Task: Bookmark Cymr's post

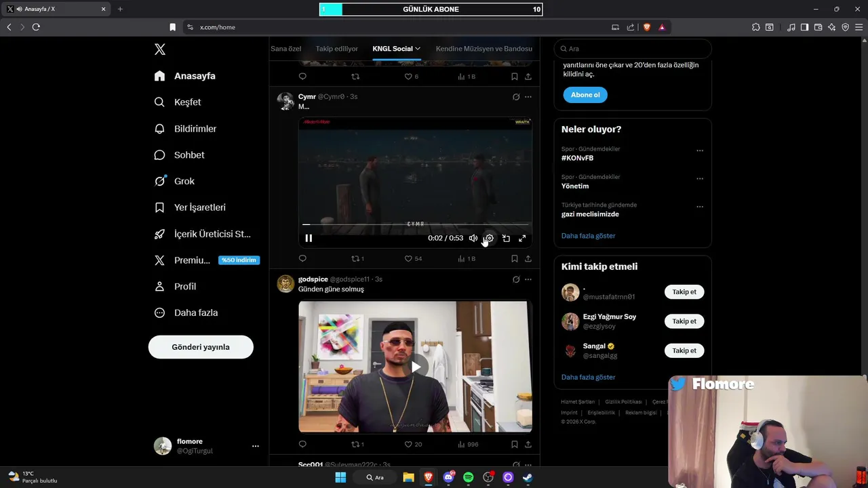Action: pos(515,258)
